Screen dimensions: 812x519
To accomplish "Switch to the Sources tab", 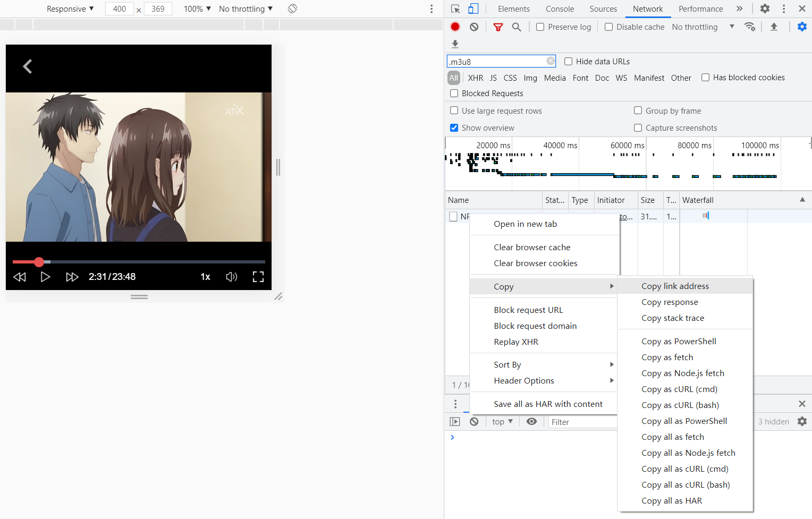I will click(603, 8).
